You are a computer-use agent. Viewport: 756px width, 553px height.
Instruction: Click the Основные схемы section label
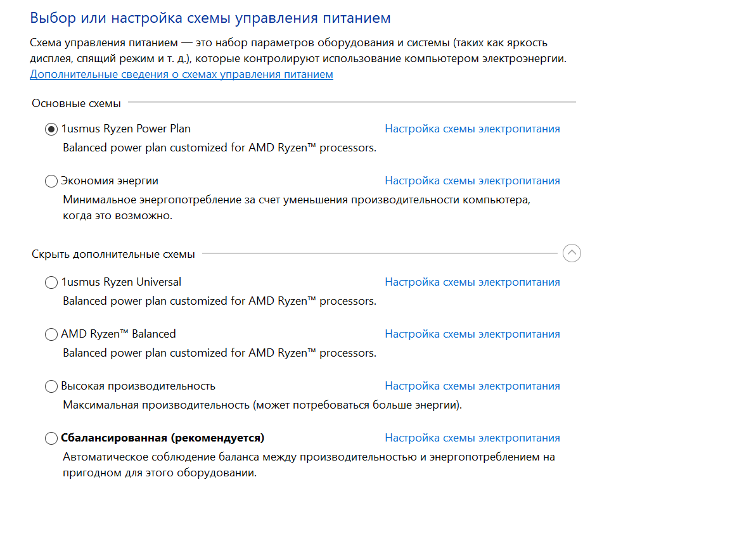click(76, 103)
